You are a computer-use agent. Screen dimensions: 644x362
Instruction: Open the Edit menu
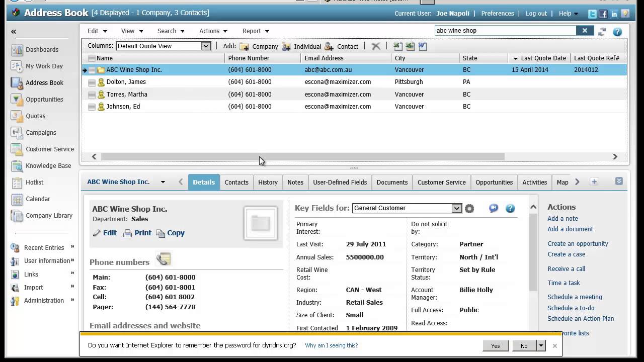(97, 31)
